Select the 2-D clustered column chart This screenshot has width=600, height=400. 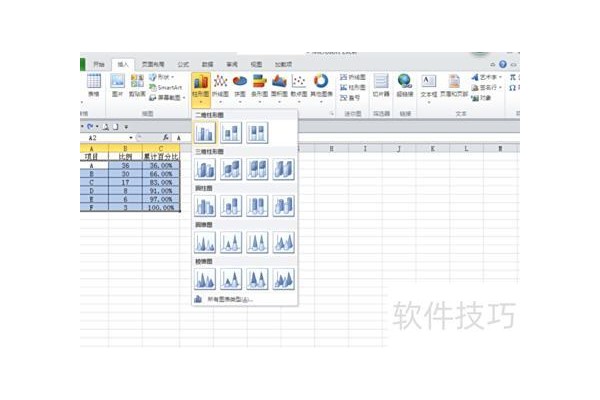205,132
